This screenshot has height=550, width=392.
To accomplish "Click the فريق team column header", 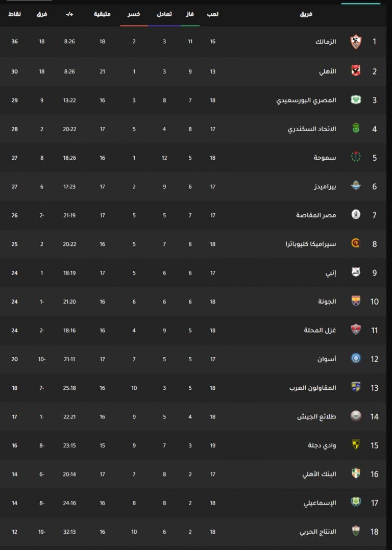I will 306,14.
